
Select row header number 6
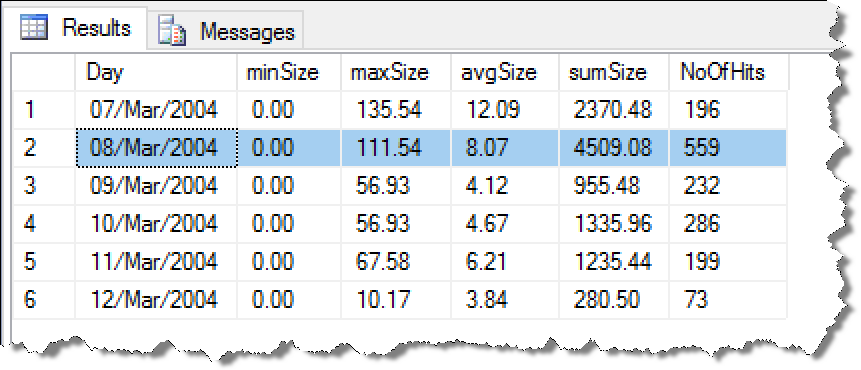coord(44,299)
